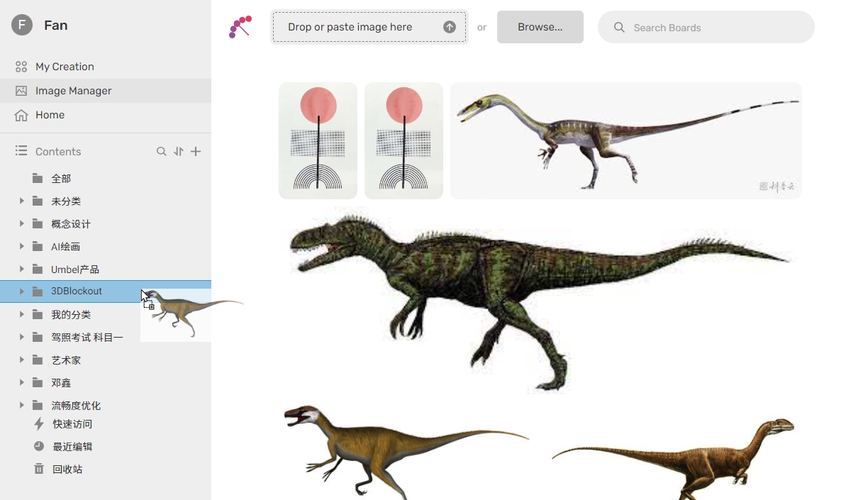Expand the 概念设计 folder arrow
868x500 pixels.
point(21,224)
